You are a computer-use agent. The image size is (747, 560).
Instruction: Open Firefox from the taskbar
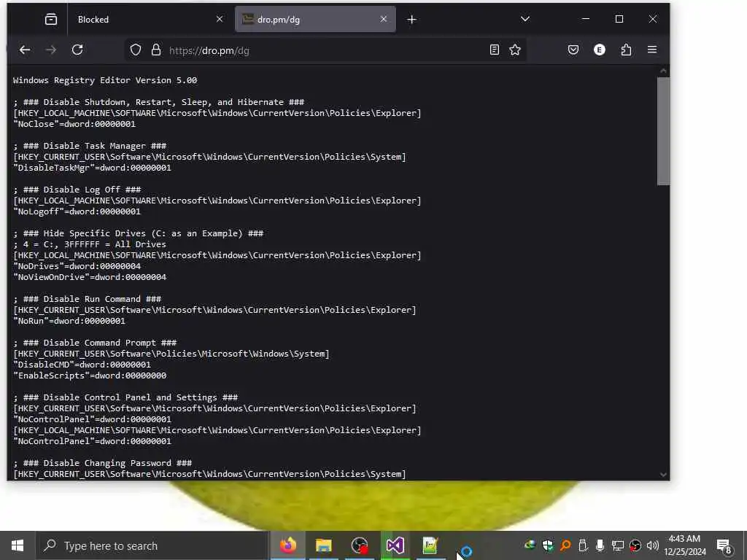tap(287, 545)
